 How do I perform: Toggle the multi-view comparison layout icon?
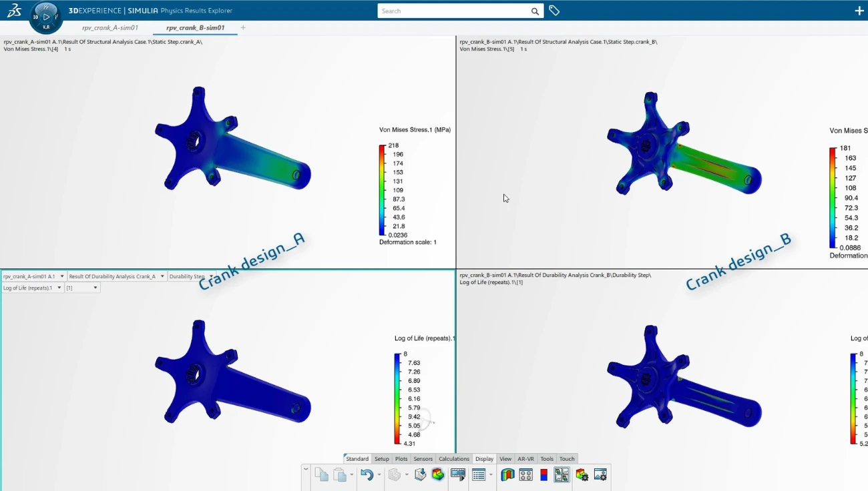(562, 474)
